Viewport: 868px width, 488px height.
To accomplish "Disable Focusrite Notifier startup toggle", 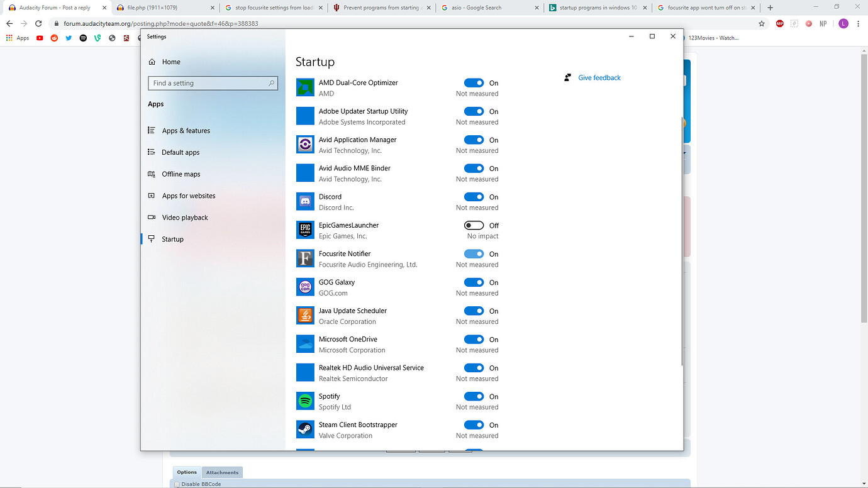I will pyautogui.click(x=474, y=254).
